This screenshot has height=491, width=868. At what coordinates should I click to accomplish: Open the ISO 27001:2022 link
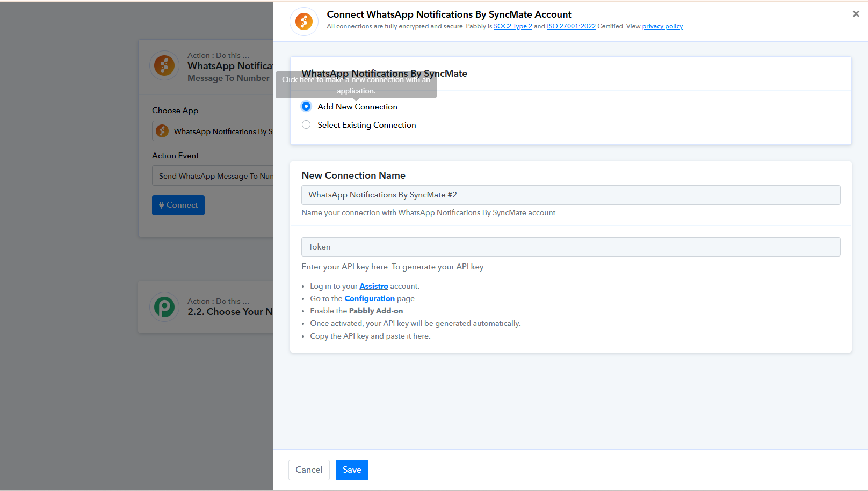(571, 26)
